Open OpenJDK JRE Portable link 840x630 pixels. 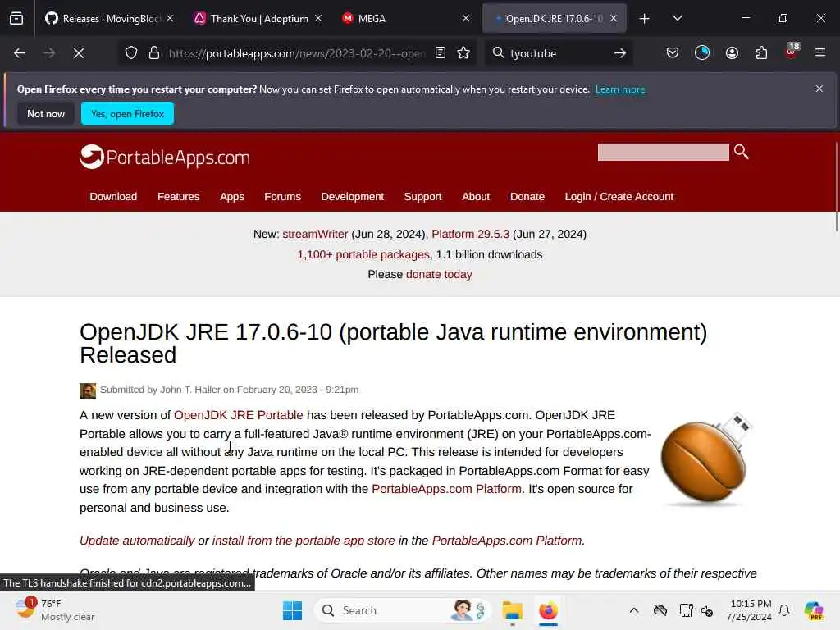point(239,415)
